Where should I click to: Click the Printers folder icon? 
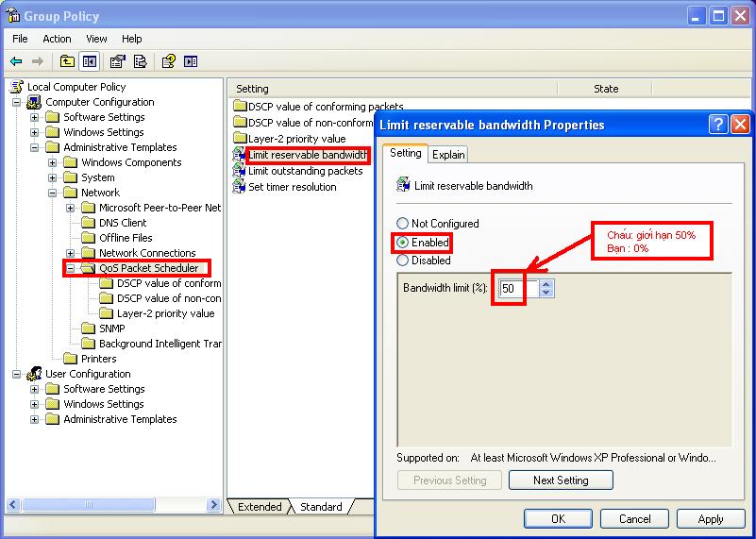(x=71, y=358)
